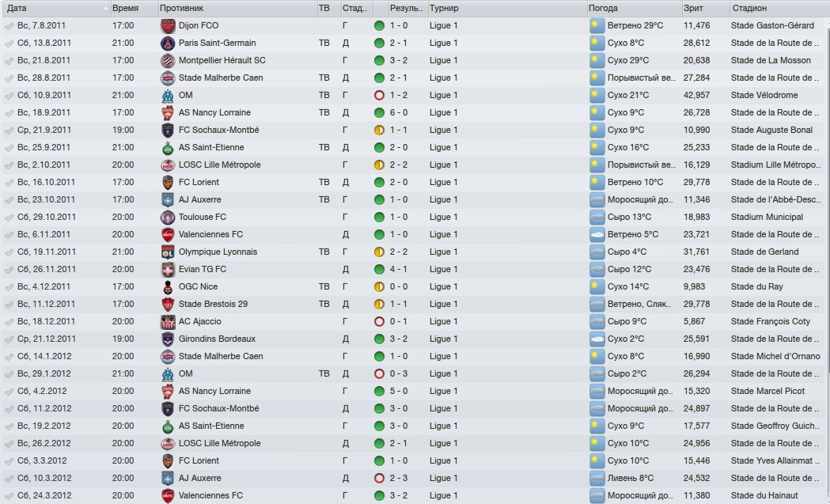Click weather icon in the 6.11.2011 row
This screenshot has height=504, width=830.
pyautogui.click(x=597, y=234)
